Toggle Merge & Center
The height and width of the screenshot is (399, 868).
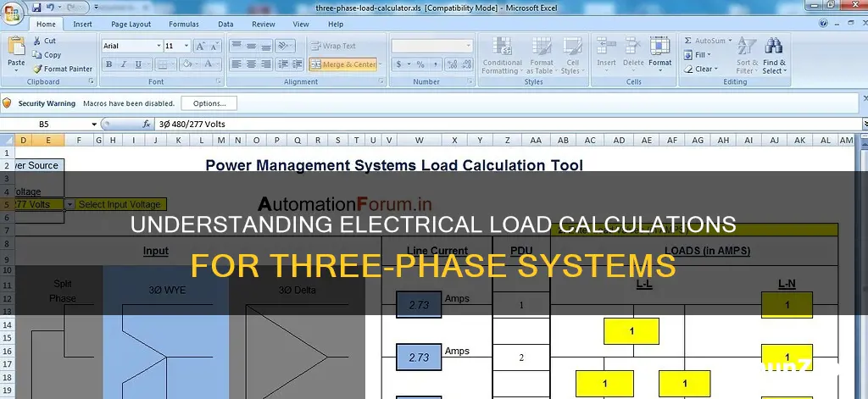(342, 64)
